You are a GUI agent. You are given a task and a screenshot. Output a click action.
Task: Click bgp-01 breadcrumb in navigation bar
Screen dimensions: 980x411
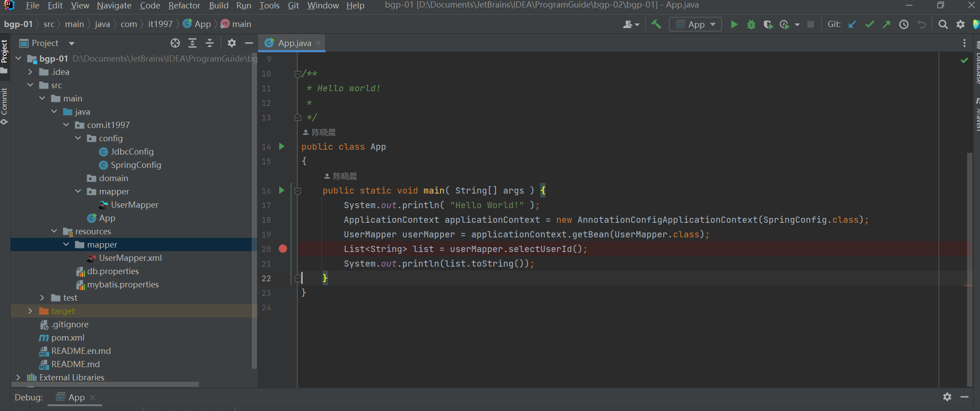pos(18,24)
